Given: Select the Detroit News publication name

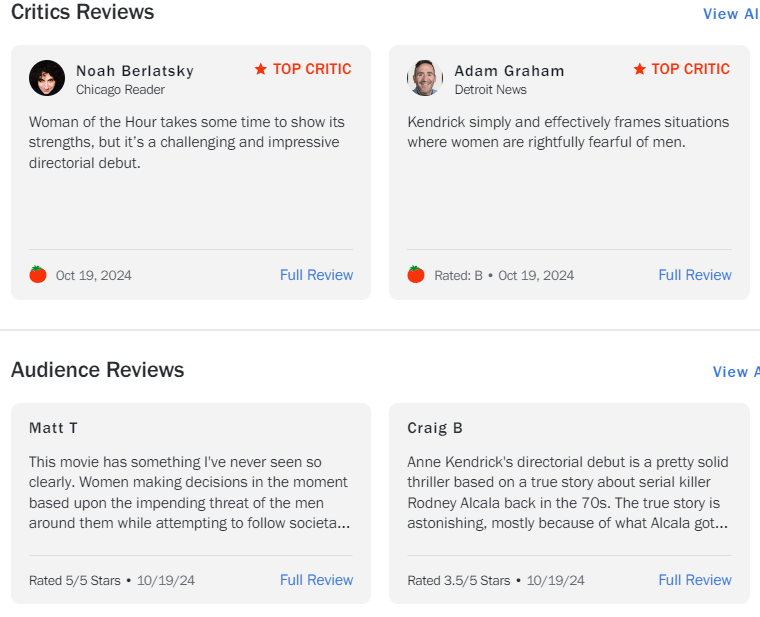Looking at the screenshot, I should [490, 90].
